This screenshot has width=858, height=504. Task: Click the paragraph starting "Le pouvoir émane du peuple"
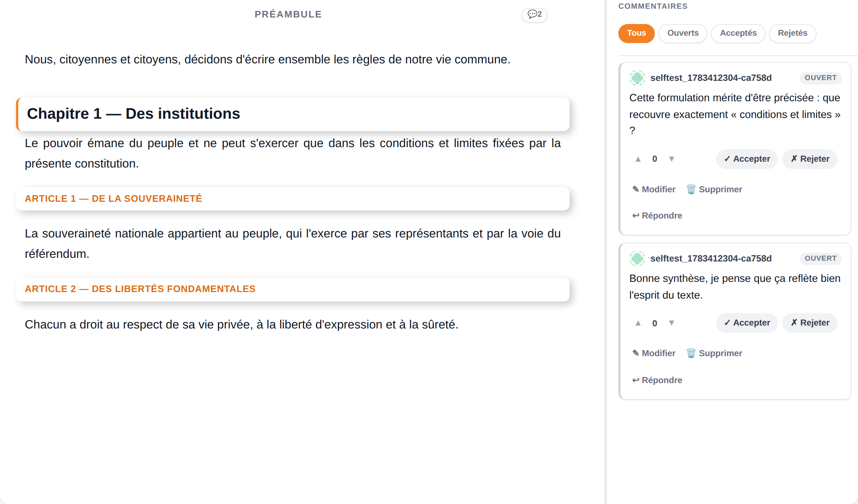[293, 153]
